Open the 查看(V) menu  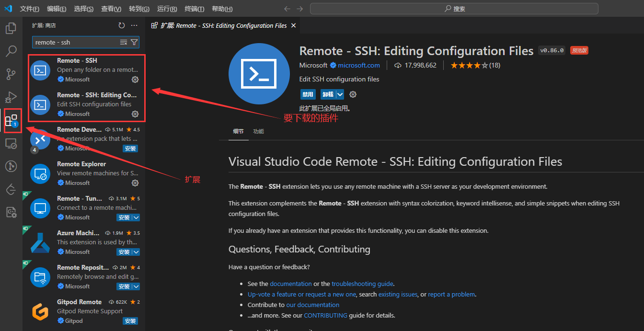pos(111,9)
